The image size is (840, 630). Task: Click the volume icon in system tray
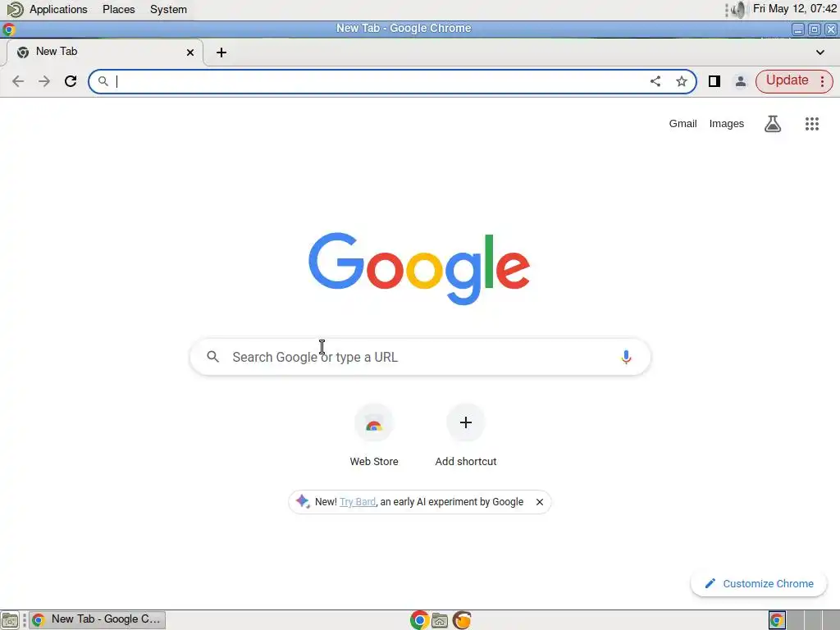pyautogui.click(x=738, y=9)
